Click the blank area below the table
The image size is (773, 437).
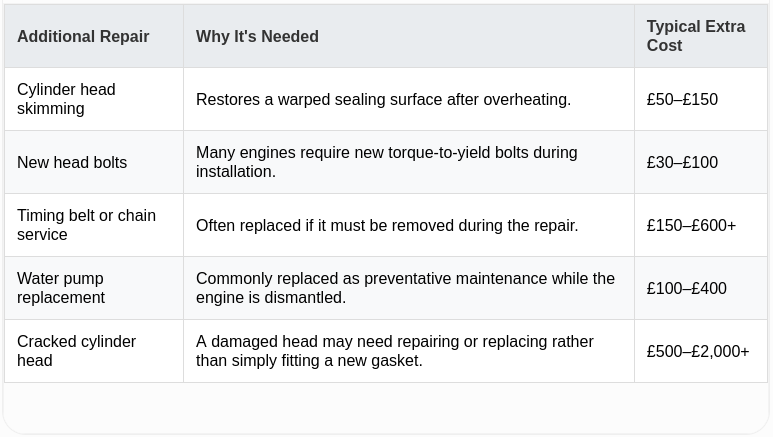coord(386,408)
